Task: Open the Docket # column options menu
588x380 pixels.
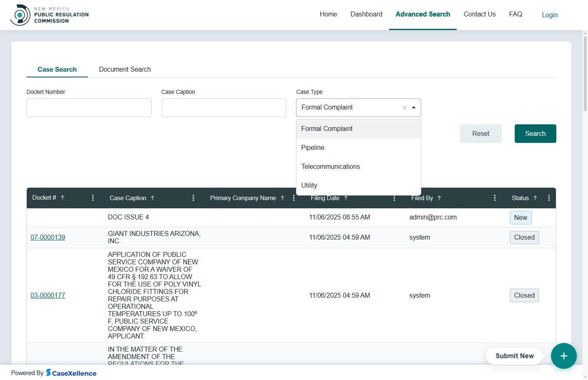Action: pos(93,198)
